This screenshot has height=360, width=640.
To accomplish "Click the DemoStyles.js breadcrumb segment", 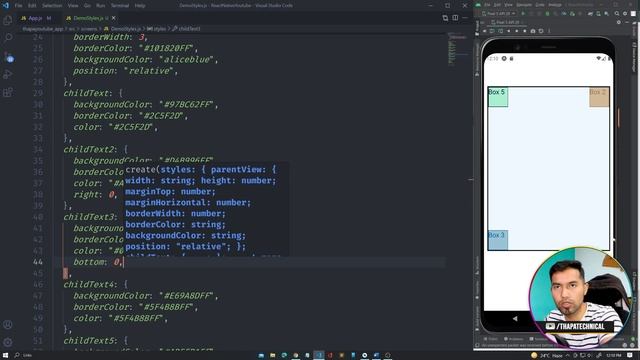I will (x=122, y=29).
